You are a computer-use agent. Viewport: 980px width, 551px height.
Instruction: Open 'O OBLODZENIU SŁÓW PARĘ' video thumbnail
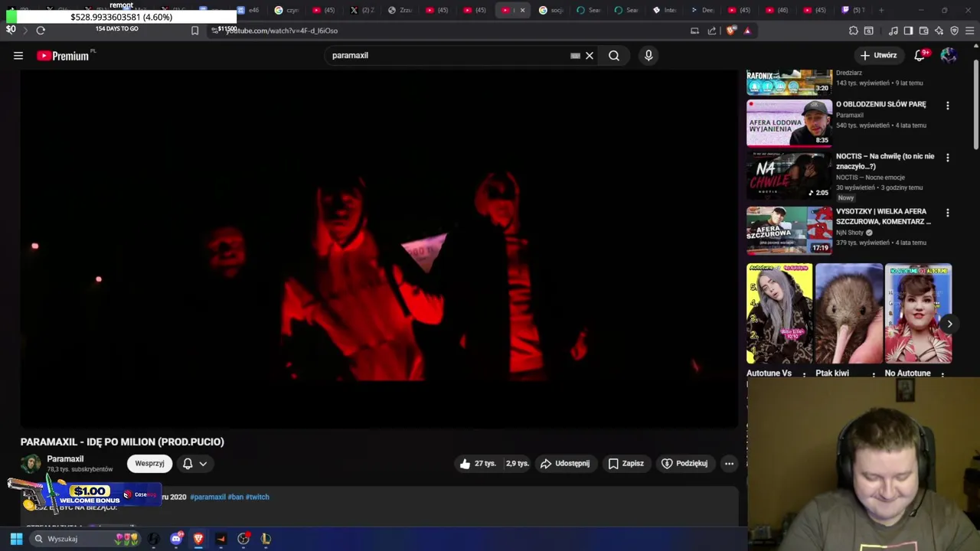tap(789, 122)
